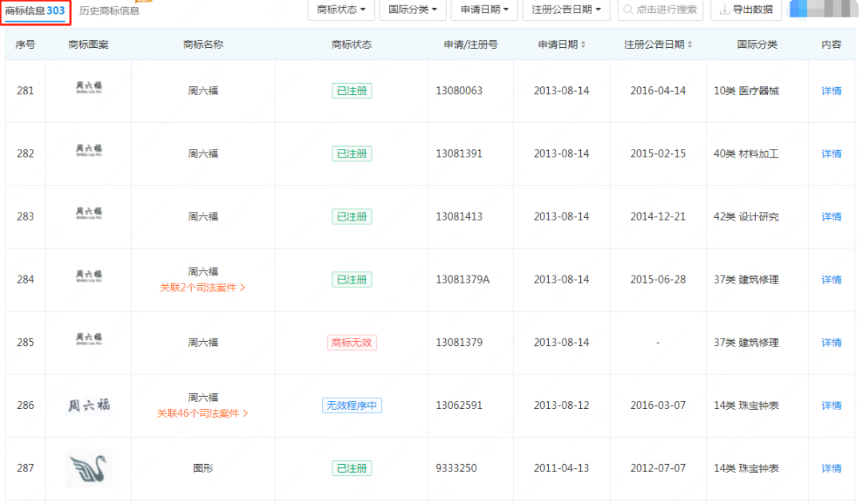Click 申请日期 2011-04-13 cell

click(x=562, y=468)
